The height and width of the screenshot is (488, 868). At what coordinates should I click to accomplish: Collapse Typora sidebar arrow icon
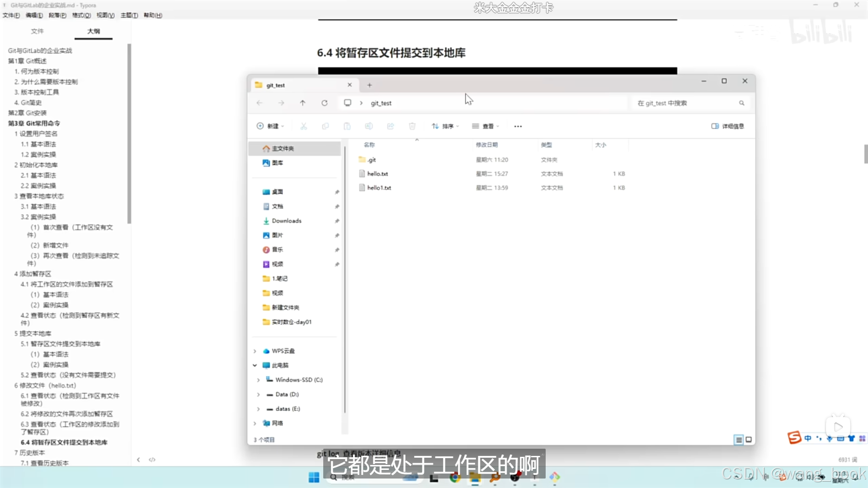click(138, 460)
